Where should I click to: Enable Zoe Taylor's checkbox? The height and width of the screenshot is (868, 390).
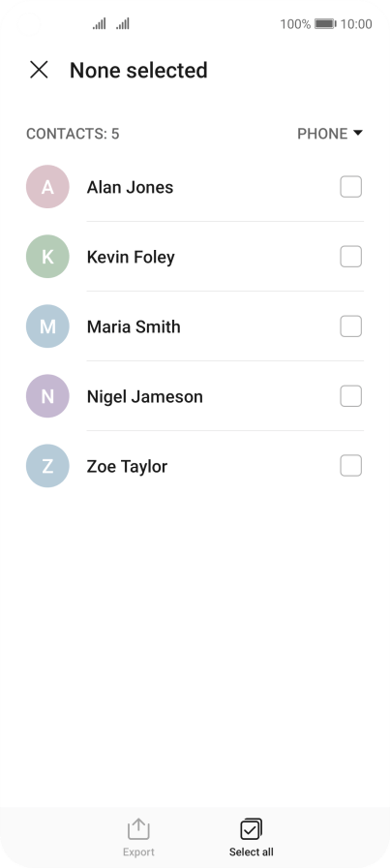point(350,466)
